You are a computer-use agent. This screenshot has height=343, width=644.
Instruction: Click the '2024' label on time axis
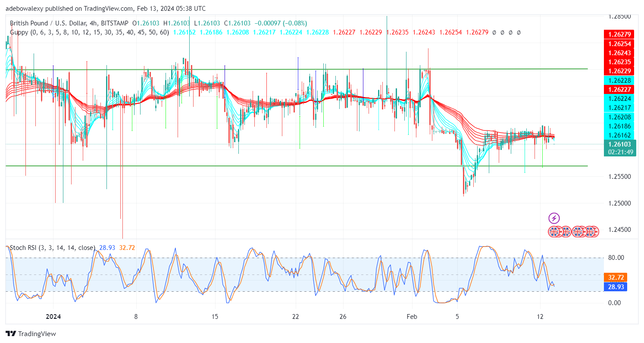[53, 316]
